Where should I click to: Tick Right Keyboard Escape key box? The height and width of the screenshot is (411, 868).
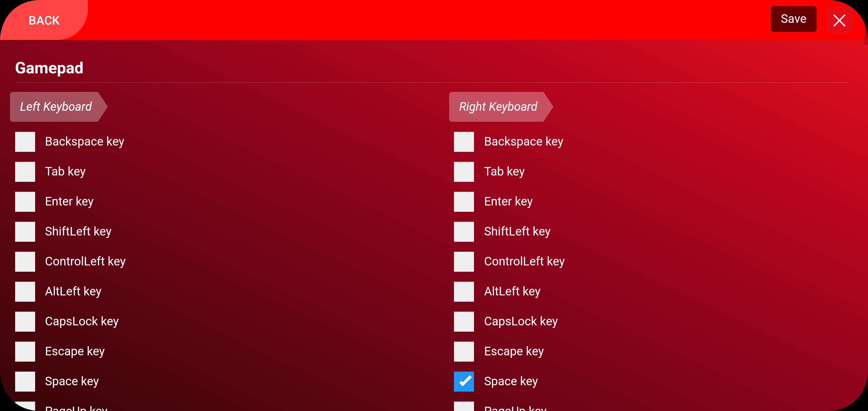[x=464, y=351]
